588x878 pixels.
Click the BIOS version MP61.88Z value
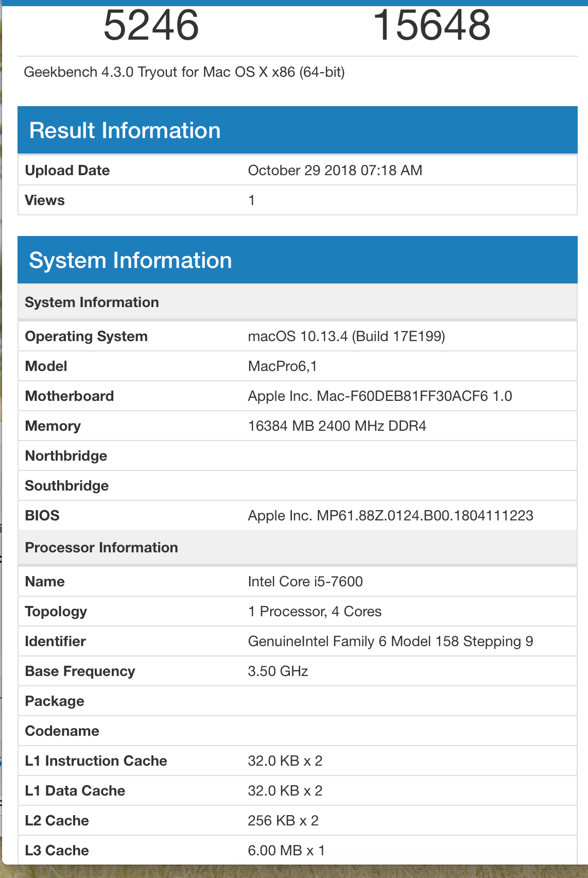390,516
